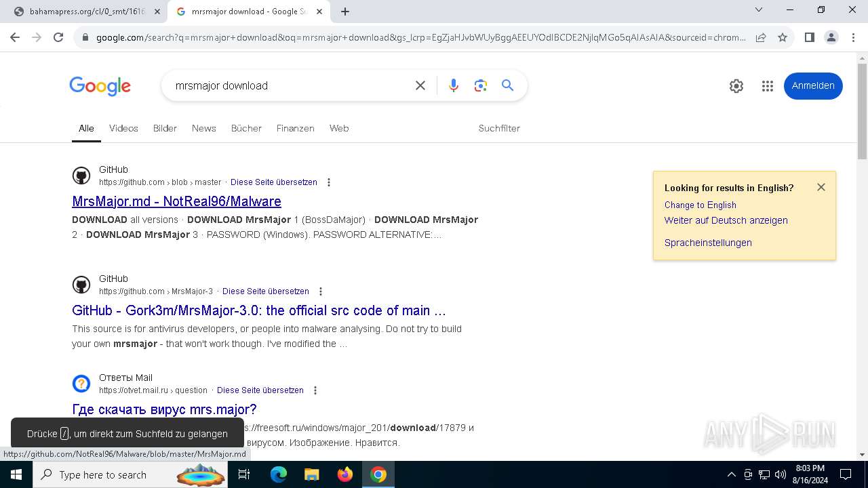This screenshot has height=488, width=868.
Task: Translate the first GitHub result page
Action: point(274,182)
